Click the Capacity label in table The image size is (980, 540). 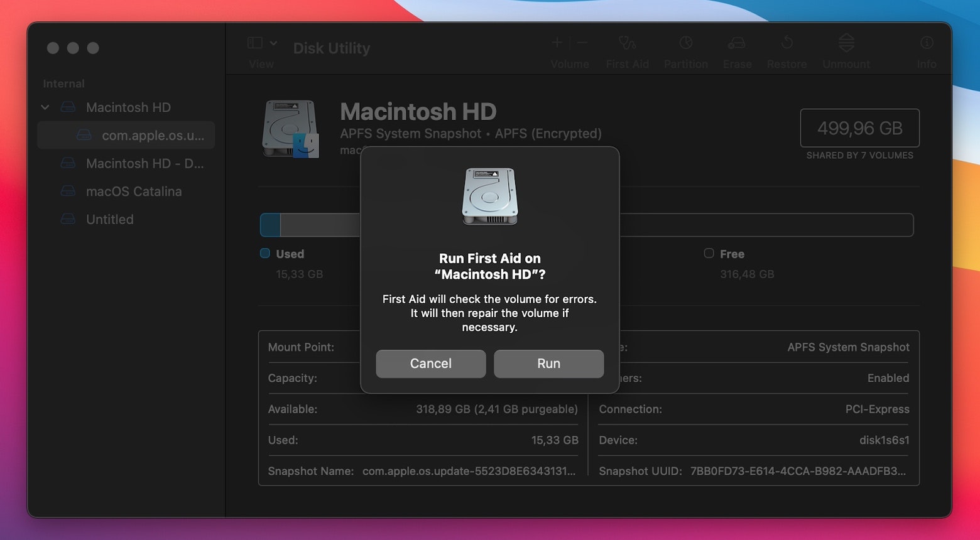tap(292, 378)
